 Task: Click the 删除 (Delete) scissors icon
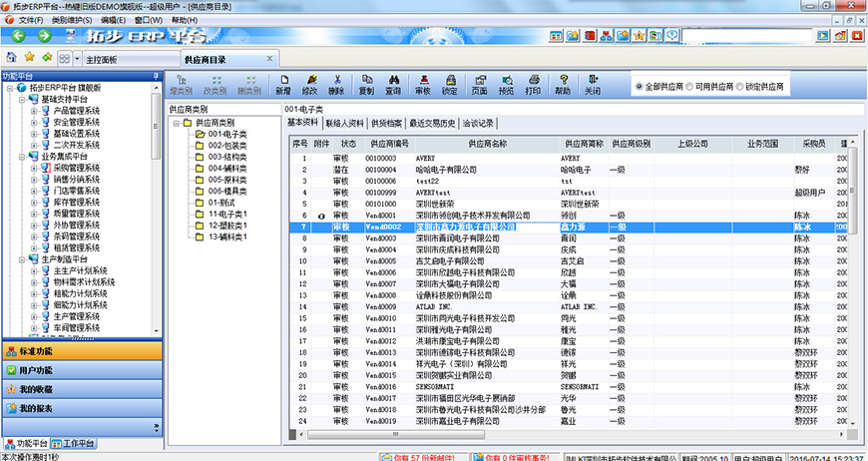click(x=338, y=84)
